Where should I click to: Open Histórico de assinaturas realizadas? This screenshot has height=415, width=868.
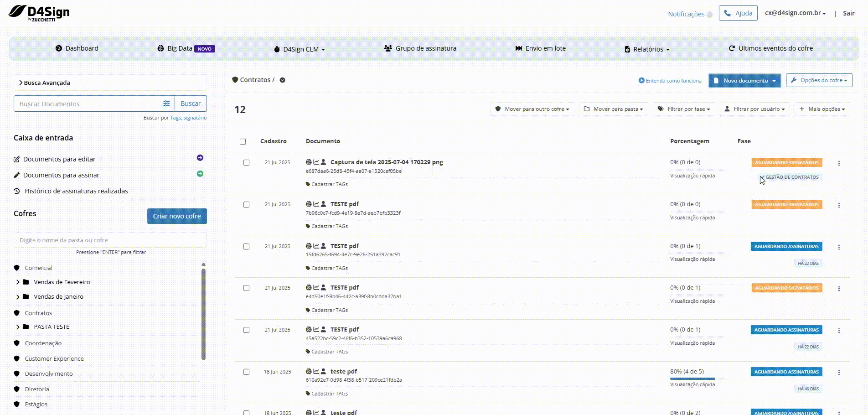(x=76, y=191)
